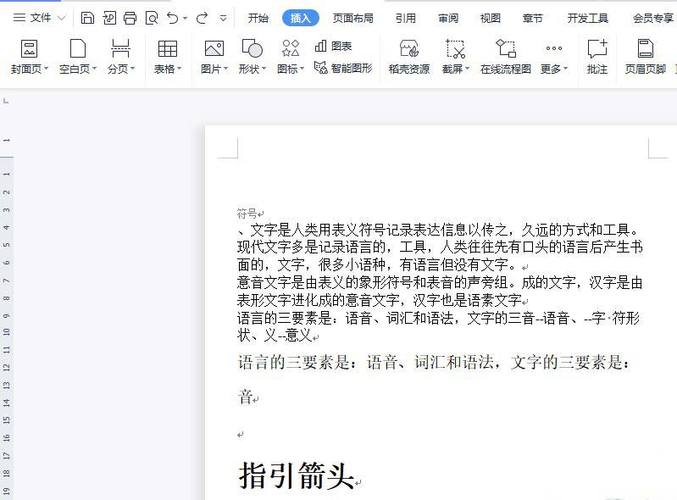Expand the 封面页 dropdown arrow
Viewport: 677px width, 500px height.
point(46,69)
